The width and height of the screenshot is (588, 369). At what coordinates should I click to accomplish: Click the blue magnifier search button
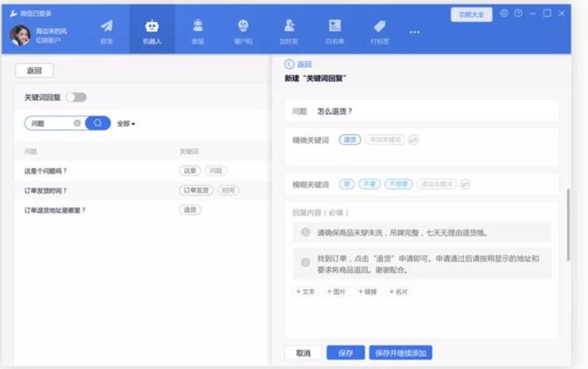coord(98,123)
